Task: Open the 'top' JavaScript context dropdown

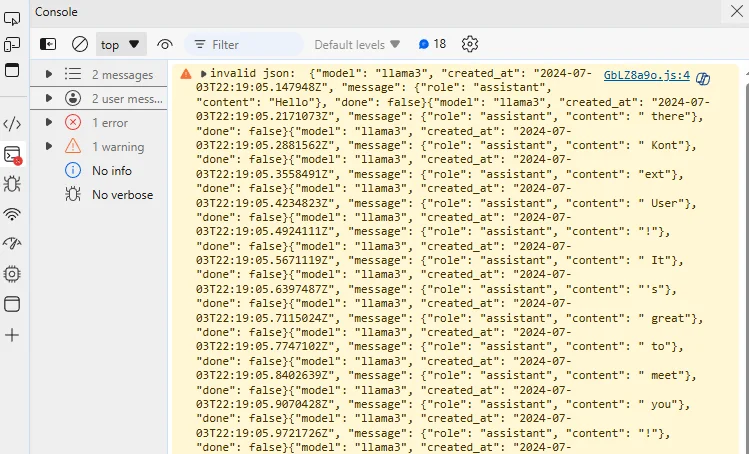Action: (x=121, y=44)
